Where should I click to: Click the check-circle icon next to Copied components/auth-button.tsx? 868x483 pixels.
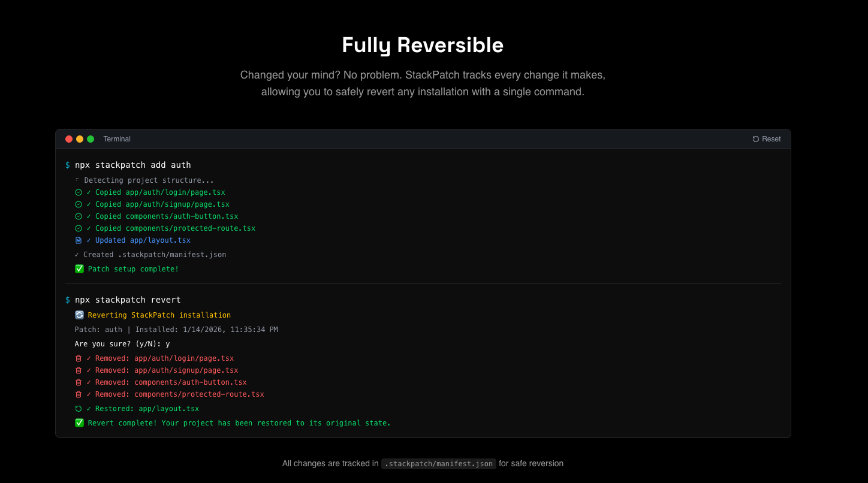pos(79,216)
